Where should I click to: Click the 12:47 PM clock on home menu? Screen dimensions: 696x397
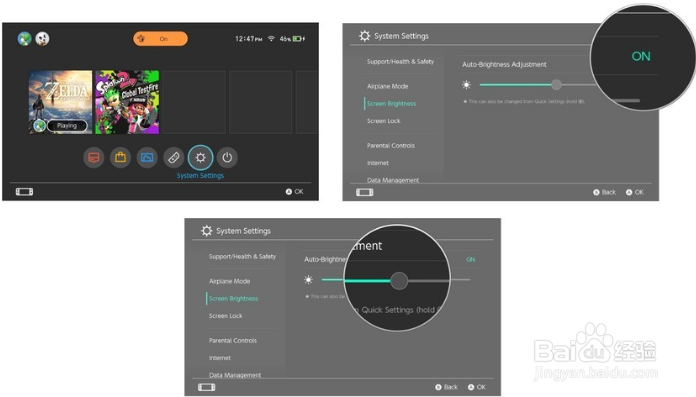click(x=249, y=39)
